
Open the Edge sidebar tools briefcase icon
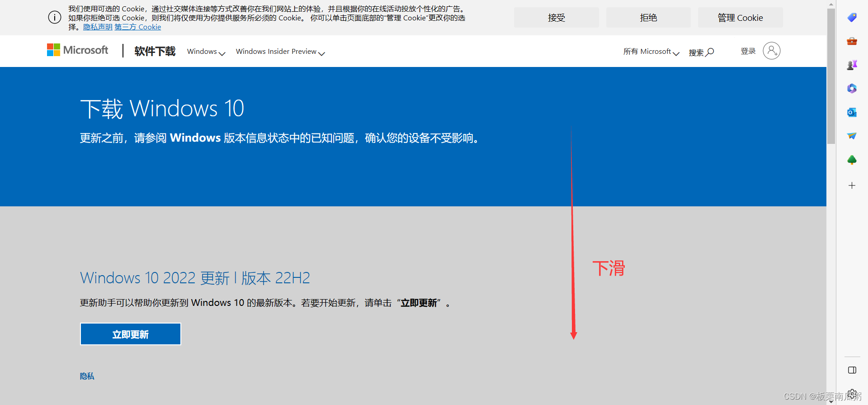click(x=852, y=41)
